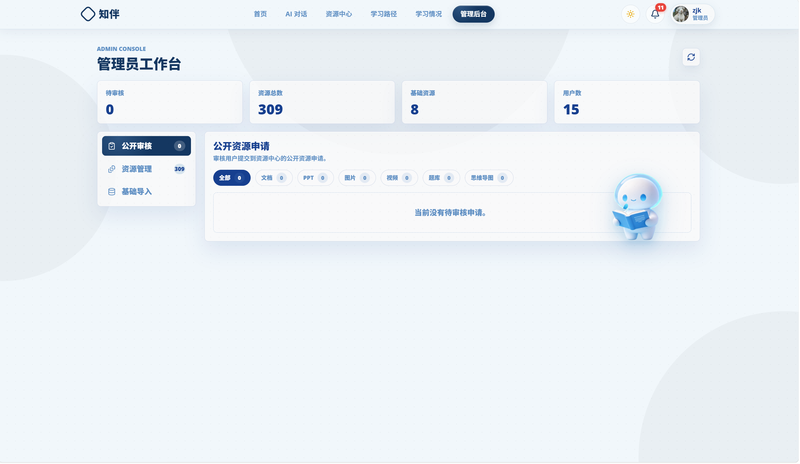Click the refresh icon button
The width and height of the screenshot is (800, 464).
coord(691,57)
